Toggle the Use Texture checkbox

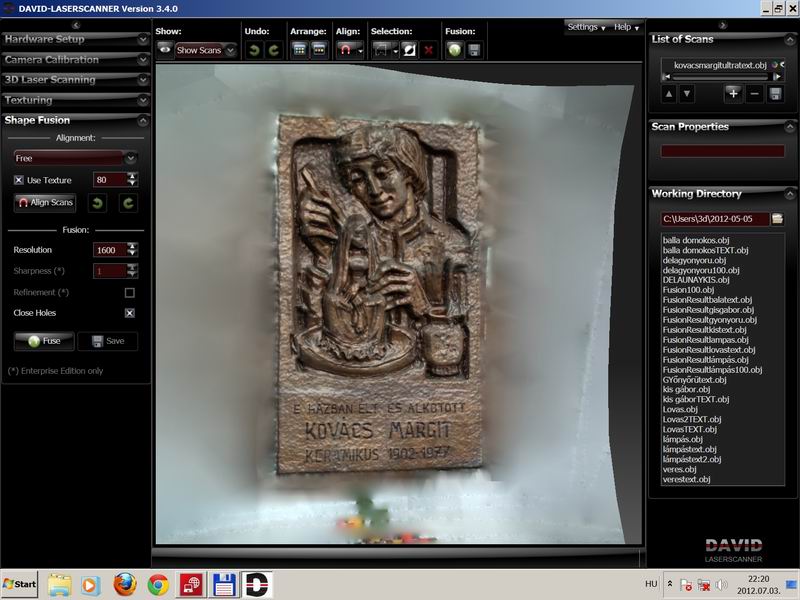(19, 180)
